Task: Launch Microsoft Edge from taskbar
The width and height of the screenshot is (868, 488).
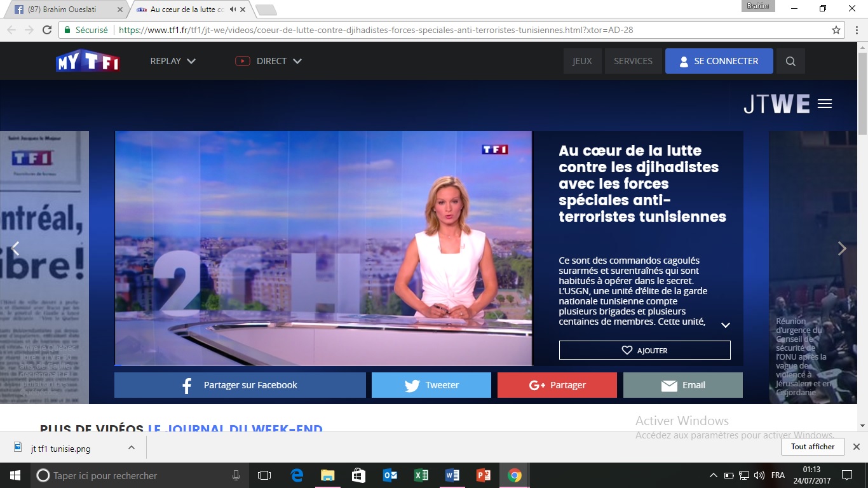Action: pos(297,475)
